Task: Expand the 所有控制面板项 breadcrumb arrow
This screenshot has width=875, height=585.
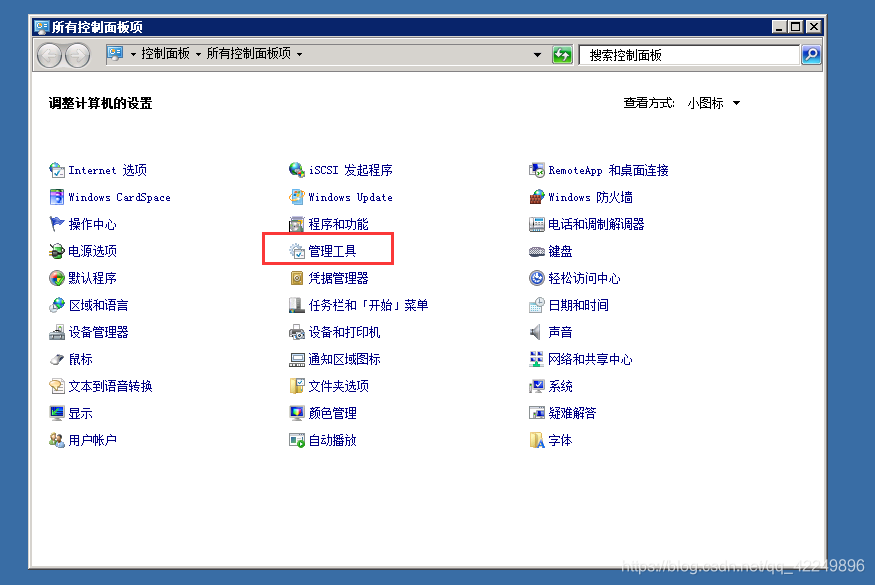Action: tap(300, 54)
